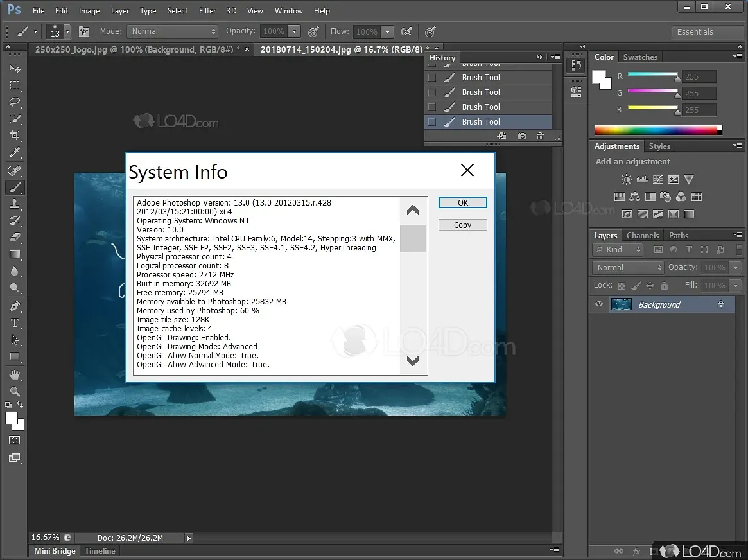Click Copy in System Info dialog
Viewport: 748px width, 560px height.
tap(463, 225)
